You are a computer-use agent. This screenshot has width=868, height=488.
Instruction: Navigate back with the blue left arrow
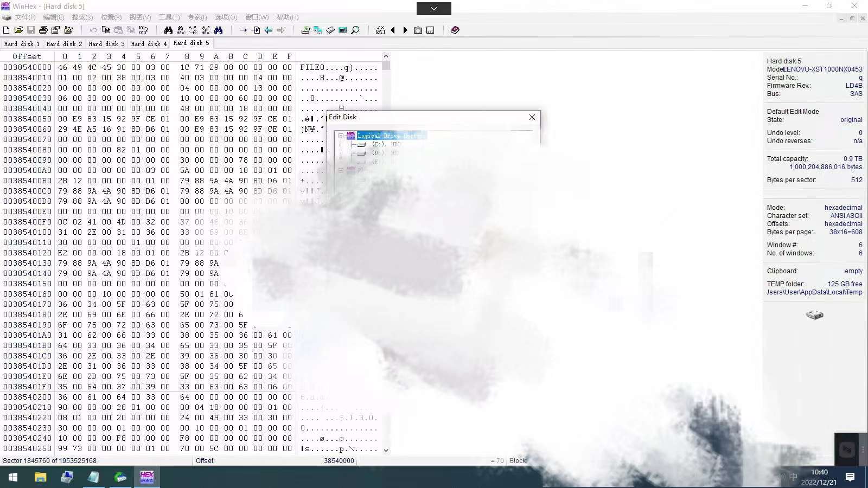click(268, 30)
